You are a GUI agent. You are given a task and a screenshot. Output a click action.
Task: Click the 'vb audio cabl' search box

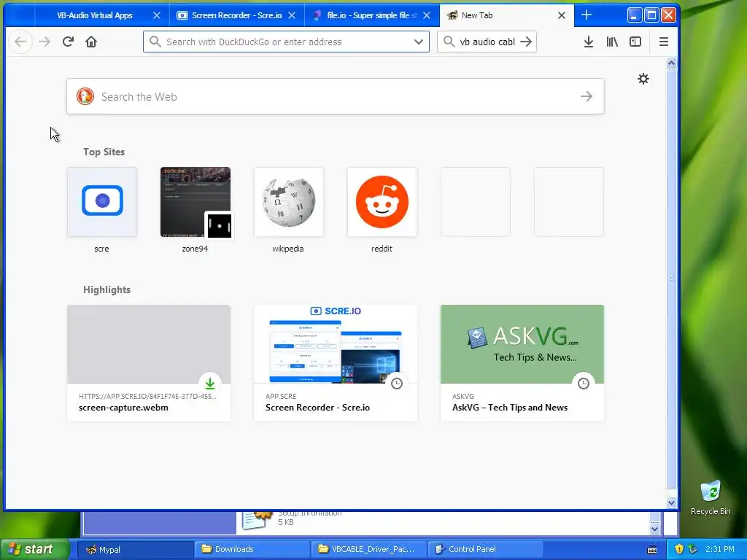[487, 42]
